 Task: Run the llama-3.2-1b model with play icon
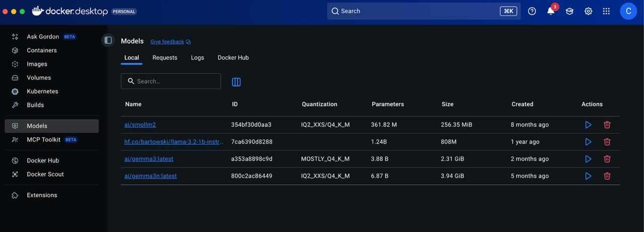(x=588, y=142)
